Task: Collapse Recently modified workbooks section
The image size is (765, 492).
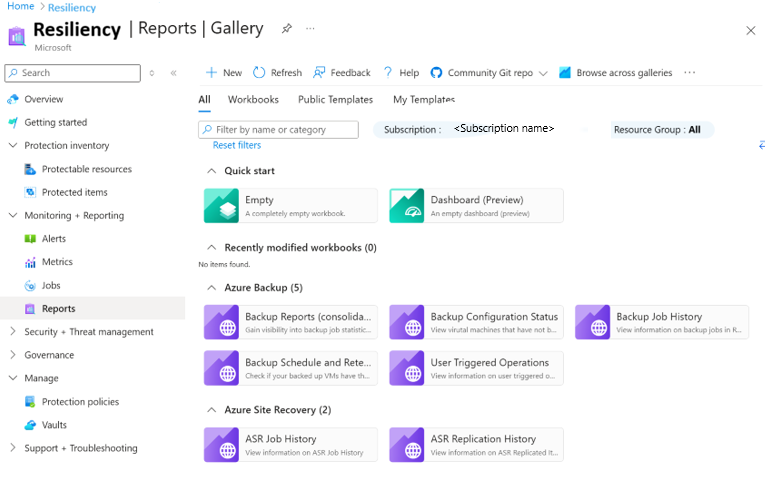Action: (x=212, y=247)
